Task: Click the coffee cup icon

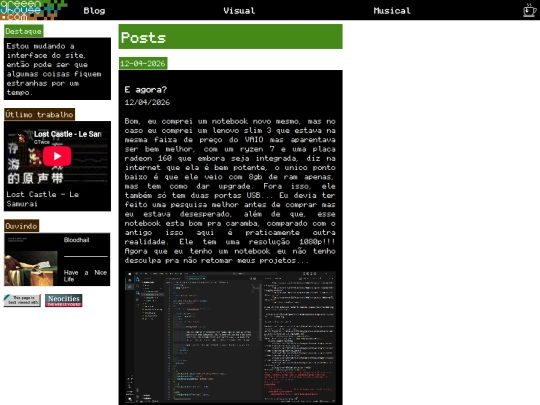Action: pyautogui.click(x=530, y=10)
